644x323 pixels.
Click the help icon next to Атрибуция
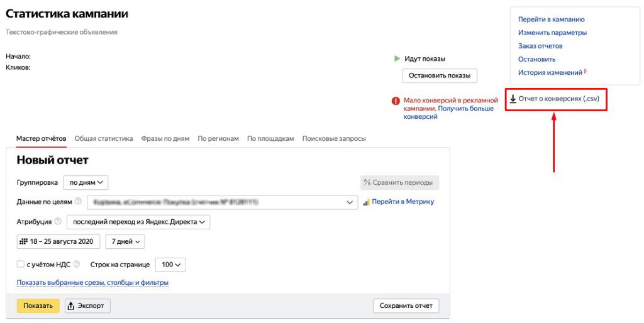[58, 222]
